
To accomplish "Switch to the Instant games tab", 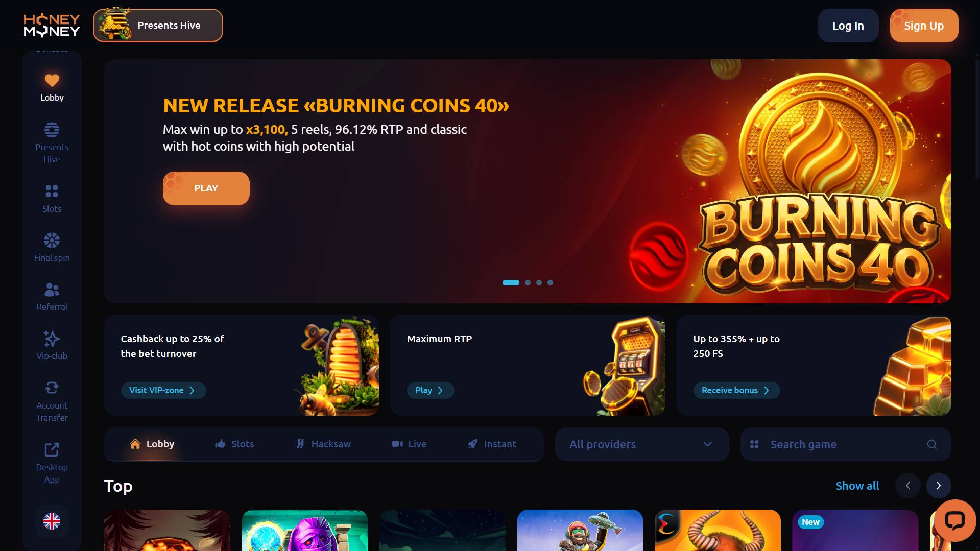I will [x=492, y=444].
